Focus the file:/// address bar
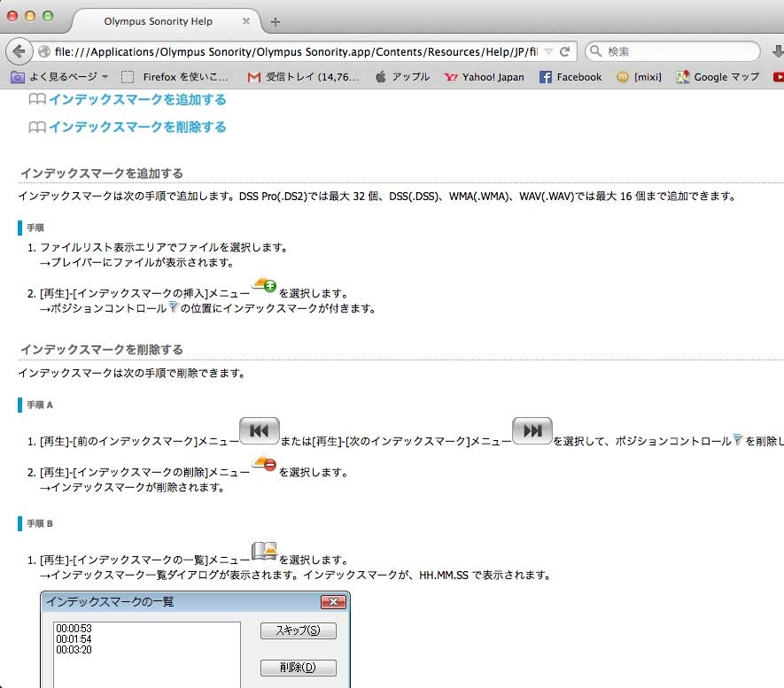Screen dimensions: 784x688 point(296,51)
